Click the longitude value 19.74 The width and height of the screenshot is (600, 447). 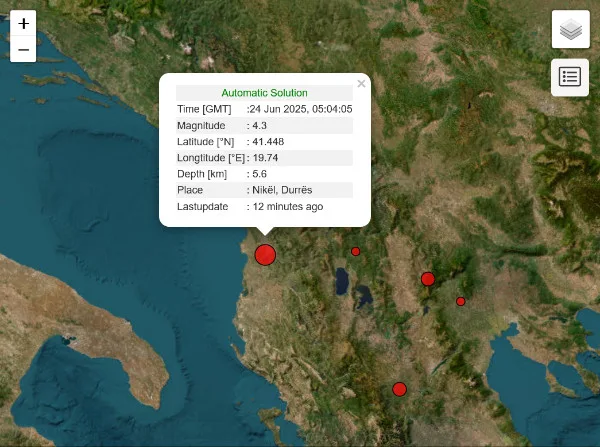[265, 158]
